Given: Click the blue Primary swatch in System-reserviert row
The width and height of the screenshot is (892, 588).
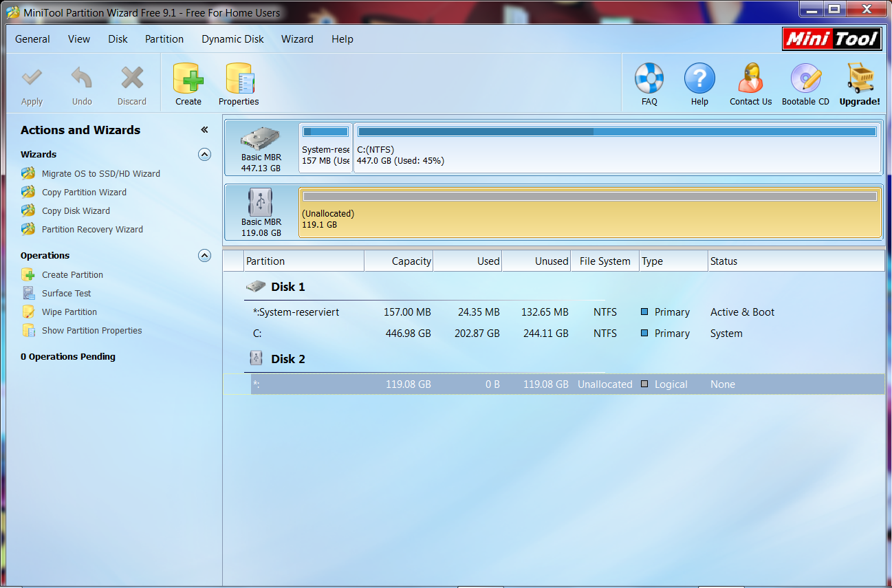Looking at the screenshot, I should click(x=644, y=312).
